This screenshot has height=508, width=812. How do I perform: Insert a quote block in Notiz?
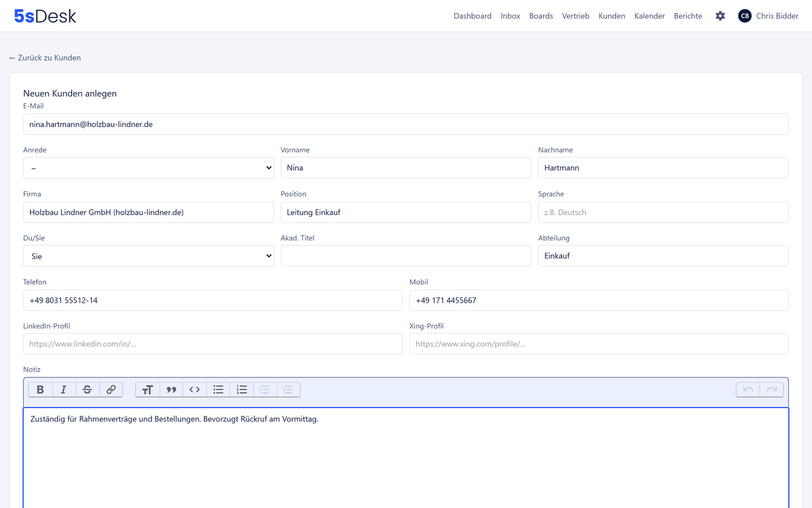coord(171,389)
